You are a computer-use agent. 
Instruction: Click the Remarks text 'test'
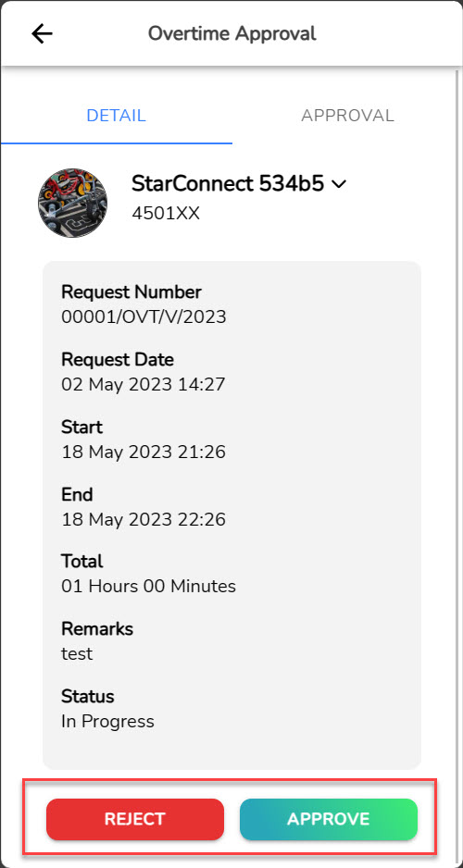coord(77,653)
